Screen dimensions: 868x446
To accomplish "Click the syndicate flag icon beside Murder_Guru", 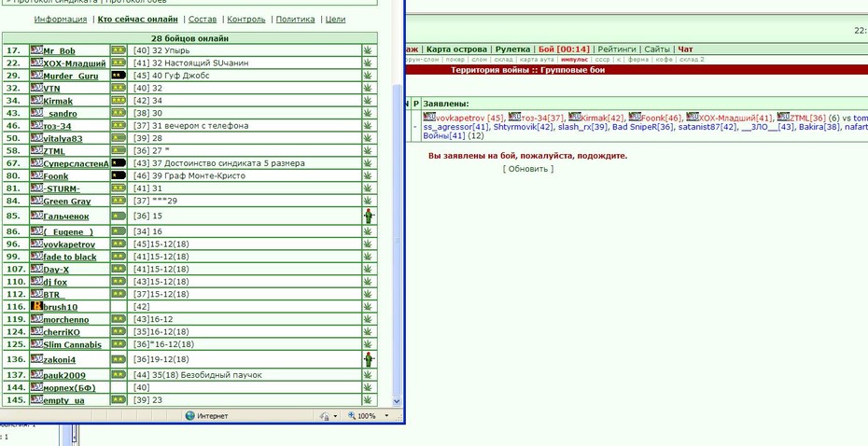I will (36, 75).
